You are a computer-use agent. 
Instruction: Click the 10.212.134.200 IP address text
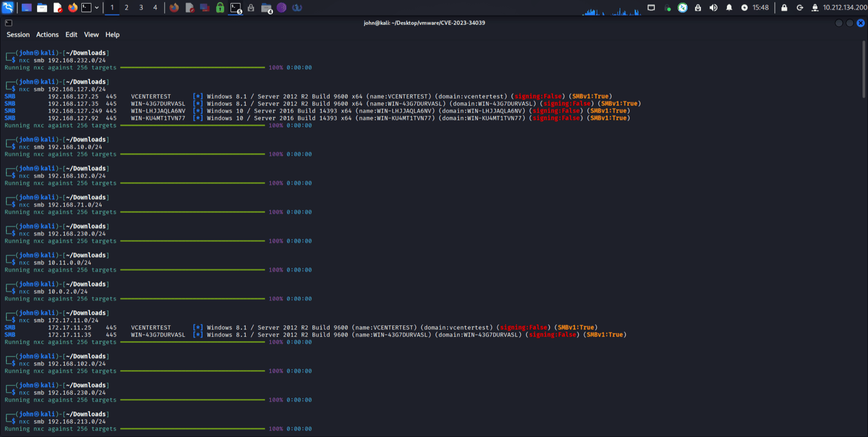[845, 8]
